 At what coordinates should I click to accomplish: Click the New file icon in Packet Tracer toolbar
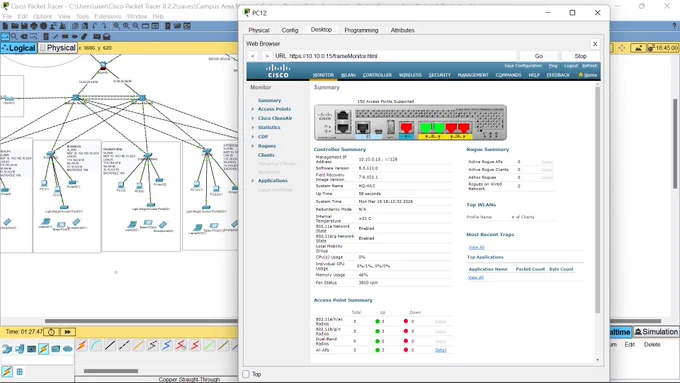click(5, 26)
